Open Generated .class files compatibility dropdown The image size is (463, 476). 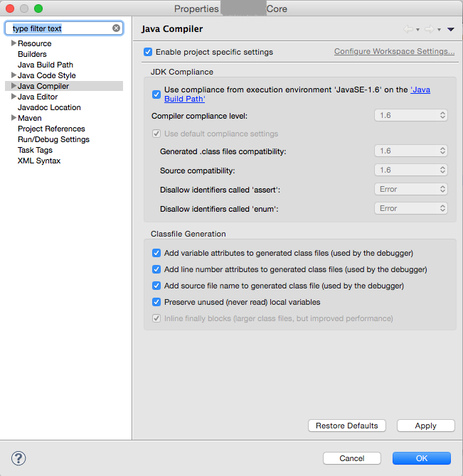point(411,151)
